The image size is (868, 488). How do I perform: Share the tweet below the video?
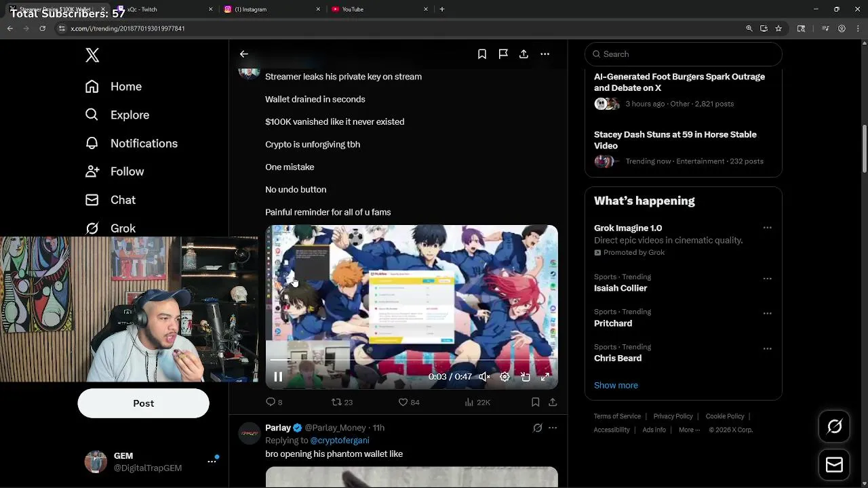pyautogui.click(x=553, y=403)
